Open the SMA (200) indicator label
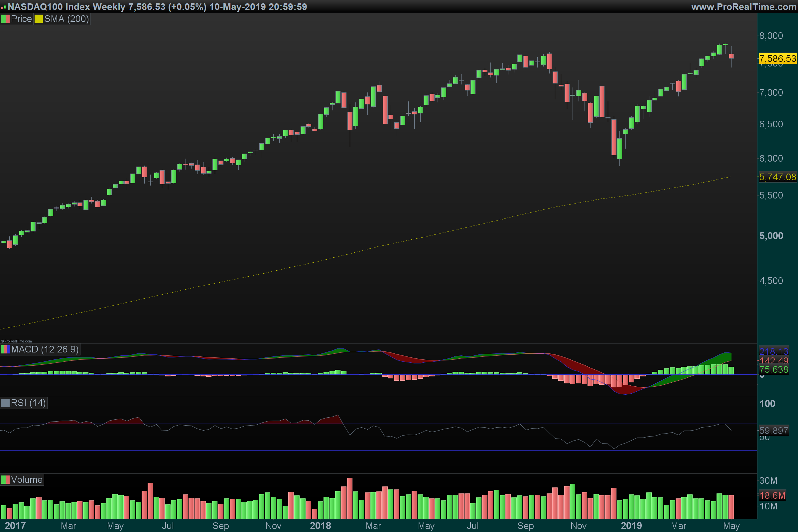Screen dimensions: 798x532 [66, 19]
